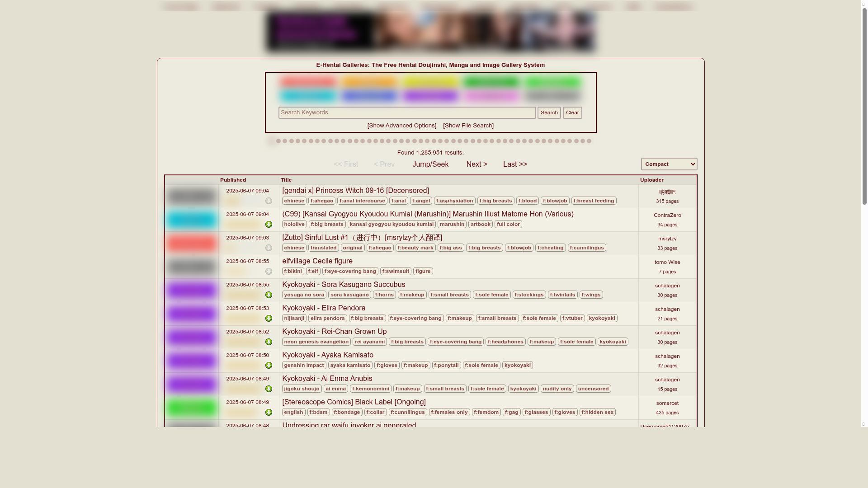
Task: Click gray torrent icon on elfvillage Cecile row
Action: [x=269, y=272]
